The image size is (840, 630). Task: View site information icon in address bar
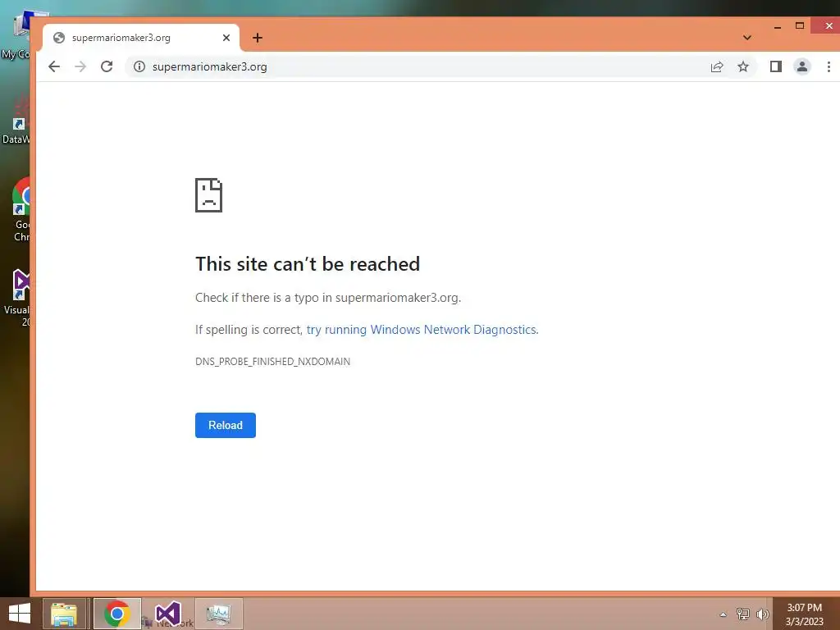[x=139, y=66]
